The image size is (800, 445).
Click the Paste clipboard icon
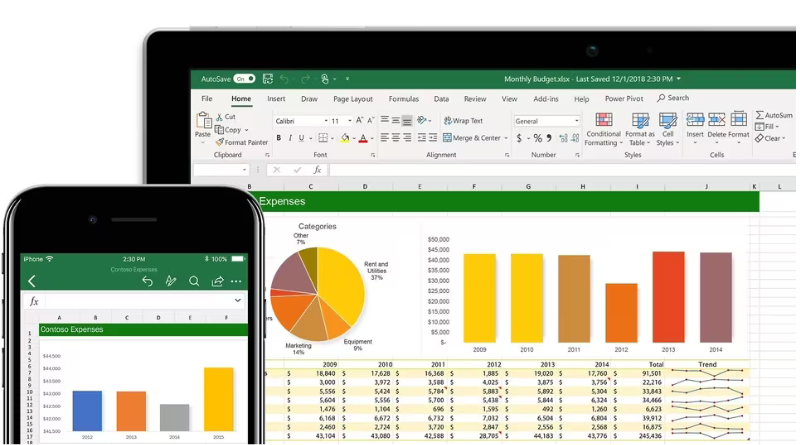(203, 120)
